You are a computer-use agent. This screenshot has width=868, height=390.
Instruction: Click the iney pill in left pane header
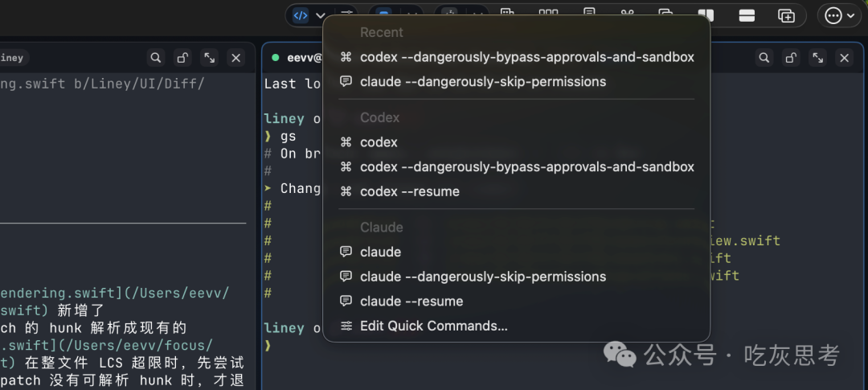[x=14, y=58]
